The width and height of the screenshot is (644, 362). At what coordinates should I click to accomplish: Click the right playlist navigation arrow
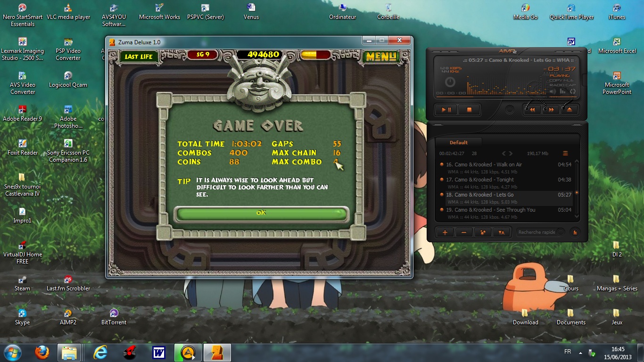pos(510,154)
